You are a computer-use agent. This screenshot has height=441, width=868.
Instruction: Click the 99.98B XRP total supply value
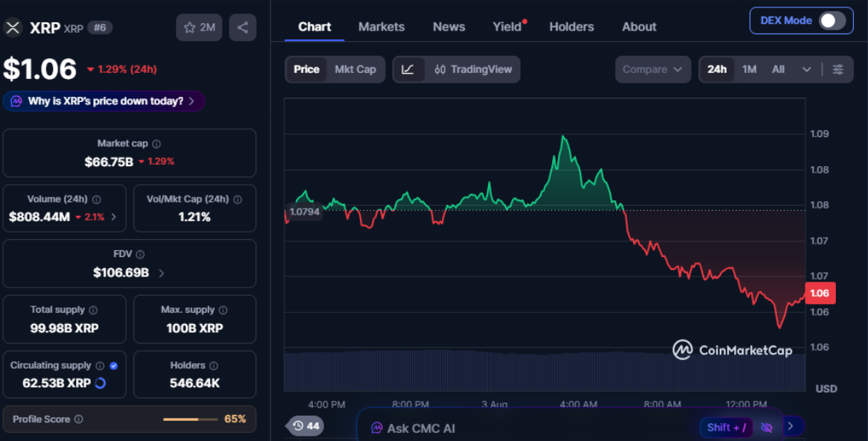[64, 328]
